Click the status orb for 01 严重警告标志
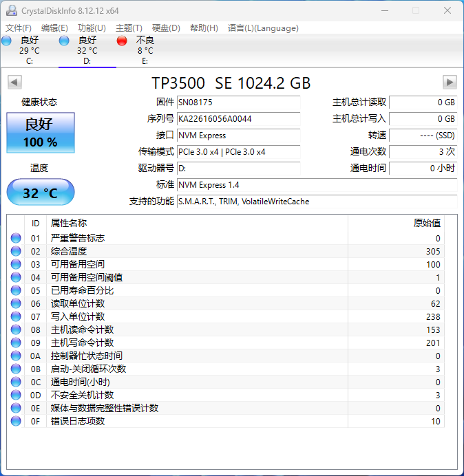The height and width of the screenshot is (476, 464). tap(16, 238)
